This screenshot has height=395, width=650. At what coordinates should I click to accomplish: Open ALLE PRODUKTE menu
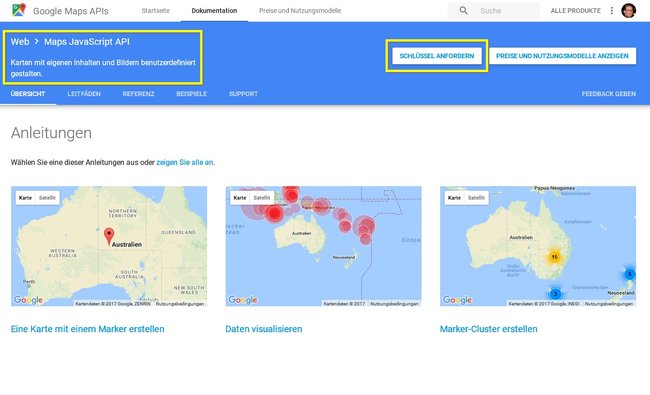coord(575,11)
